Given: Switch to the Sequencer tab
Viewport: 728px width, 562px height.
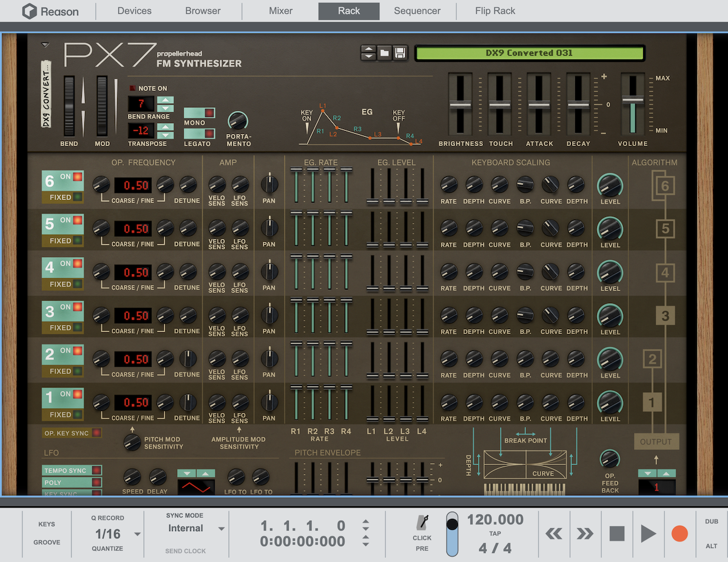Looking at the screenshot, I should click(x=417, y=11).
